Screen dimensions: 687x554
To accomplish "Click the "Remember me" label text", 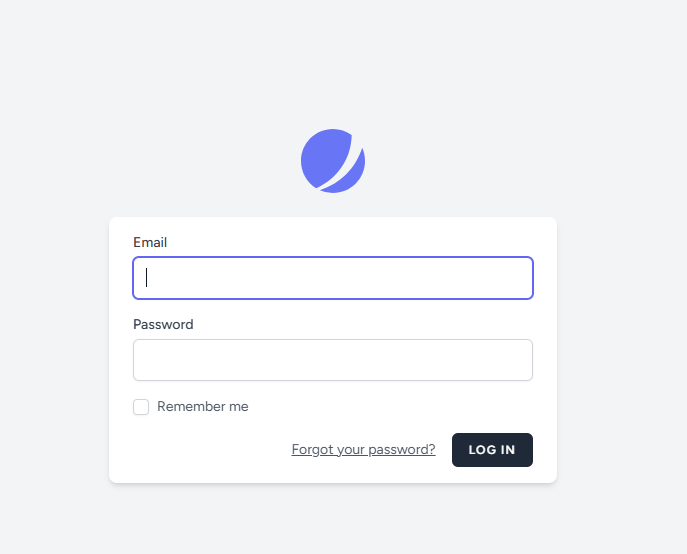I will (202, 407).
